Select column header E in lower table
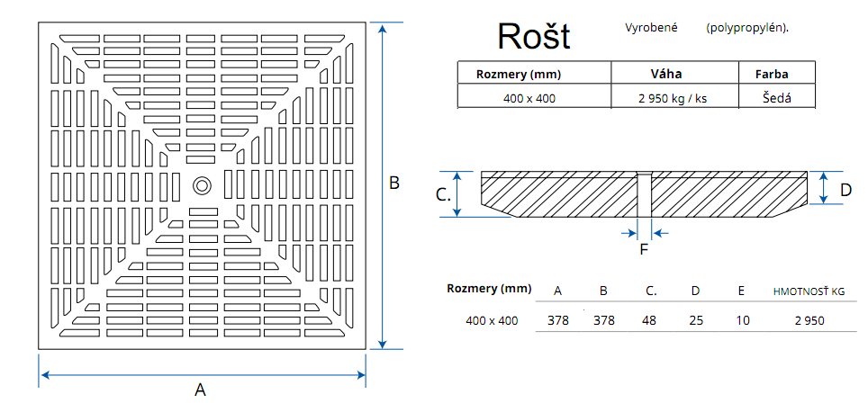 [740, 291]
